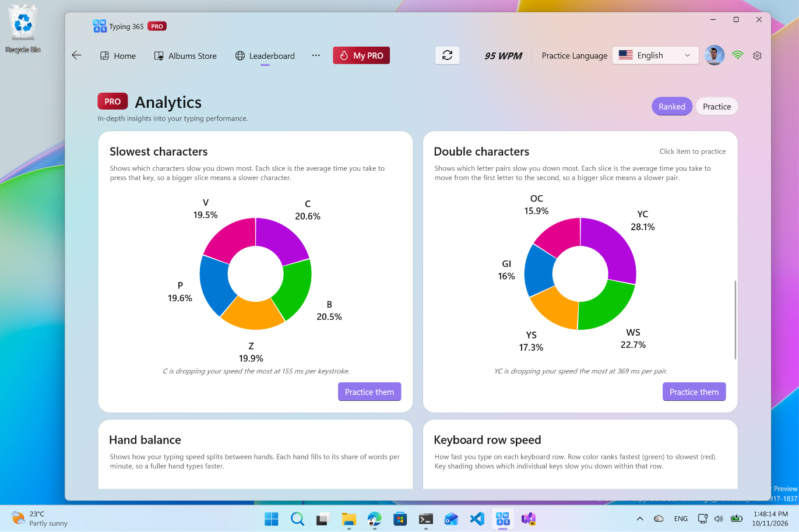The image size is (799, 532).
Task: Open the user profile avatar
Action: [714, 55]
